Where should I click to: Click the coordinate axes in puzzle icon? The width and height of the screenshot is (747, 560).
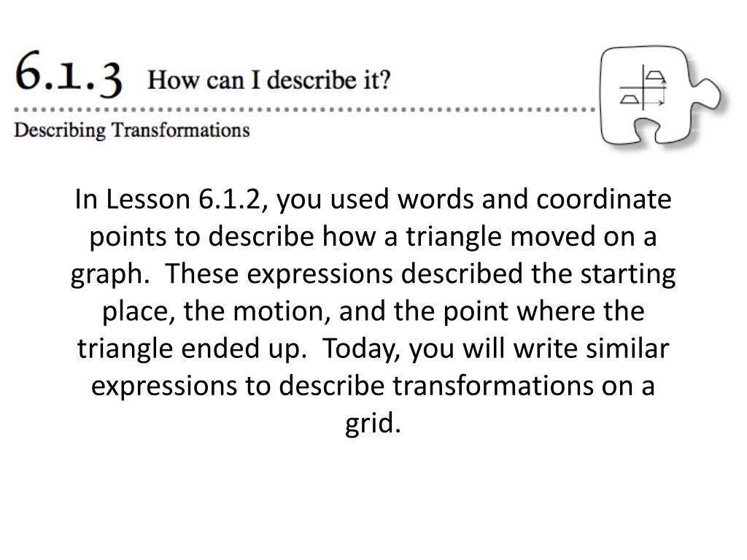click(x=642, y=87)
